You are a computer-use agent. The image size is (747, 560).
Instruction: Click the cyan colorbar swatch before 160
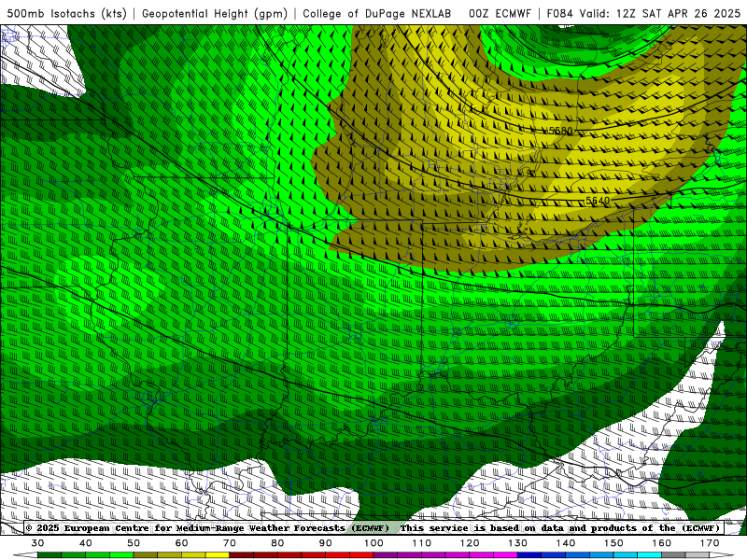point(649,555)
